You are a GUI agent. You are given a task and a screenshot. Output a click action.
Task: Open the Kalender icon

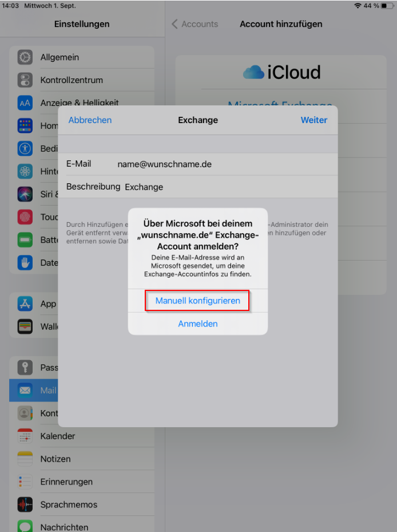(x=25, y=436)
